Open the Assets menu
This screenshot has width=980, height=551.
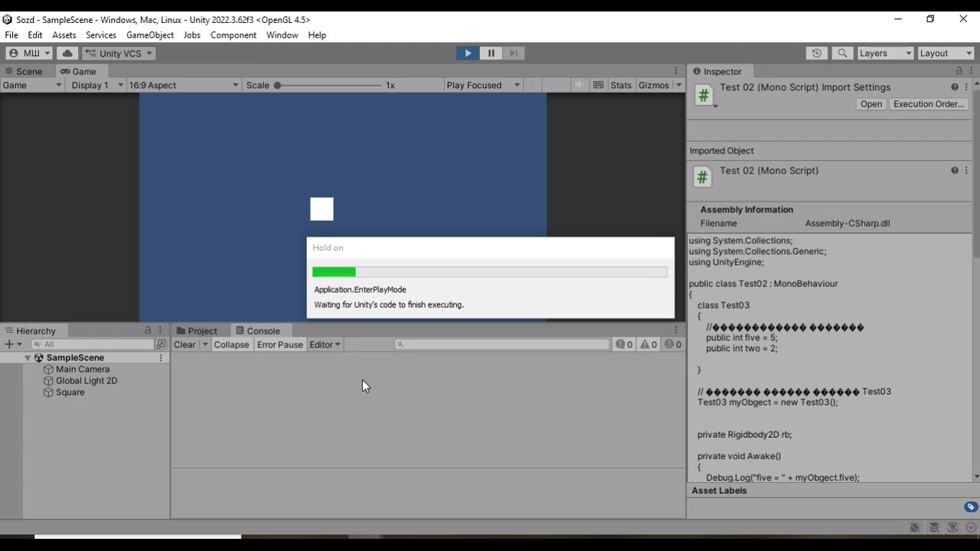pos(64,35)
